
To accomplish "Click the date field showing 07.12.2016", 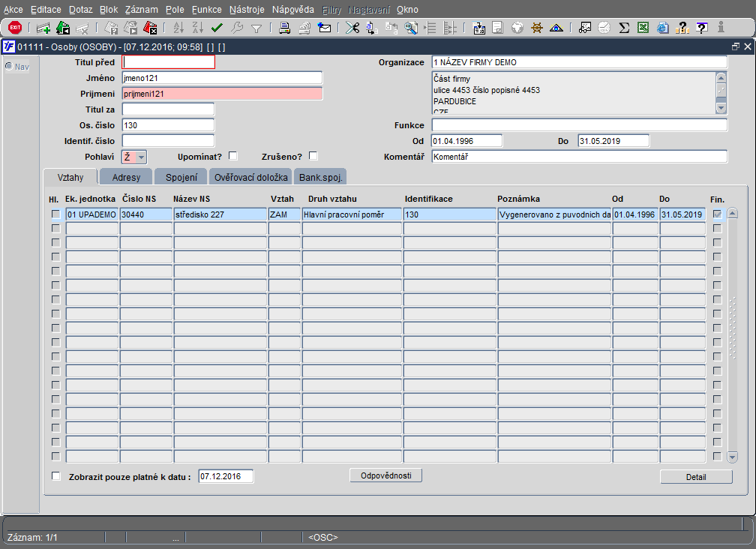I will pyautogui.click(x=226, y=476).
